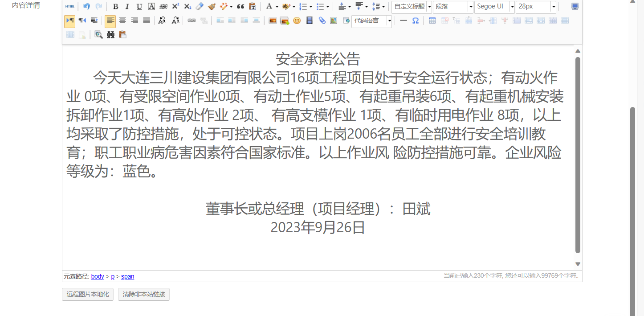The image size is (644, 316).
Task: Insert a special character omega
Action: point(416,21)
